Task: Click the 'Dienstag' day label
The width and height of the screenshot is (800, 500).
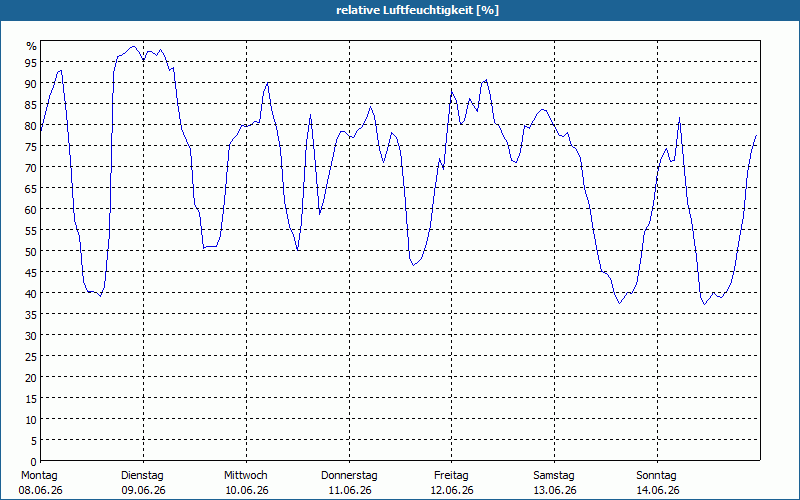Action: [x=142, y=475]
